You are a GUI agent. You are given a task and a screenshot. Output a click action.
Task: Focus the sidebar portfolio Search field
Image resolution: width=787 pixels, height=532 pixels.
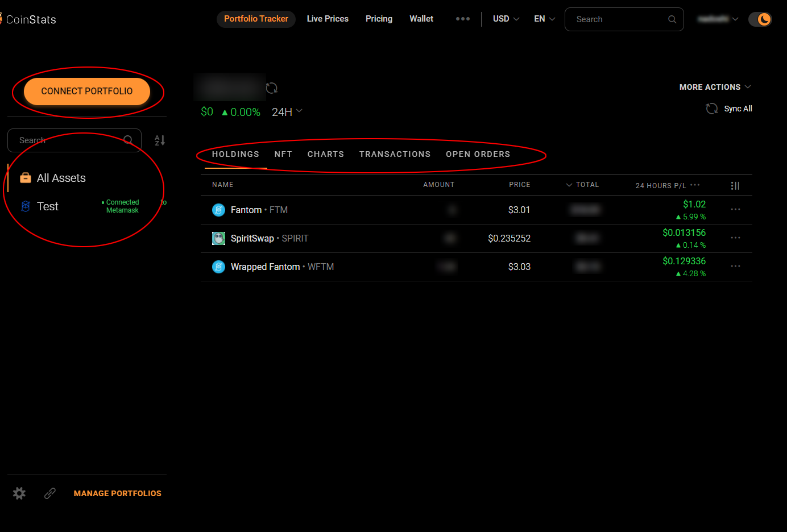pos(74,140)
